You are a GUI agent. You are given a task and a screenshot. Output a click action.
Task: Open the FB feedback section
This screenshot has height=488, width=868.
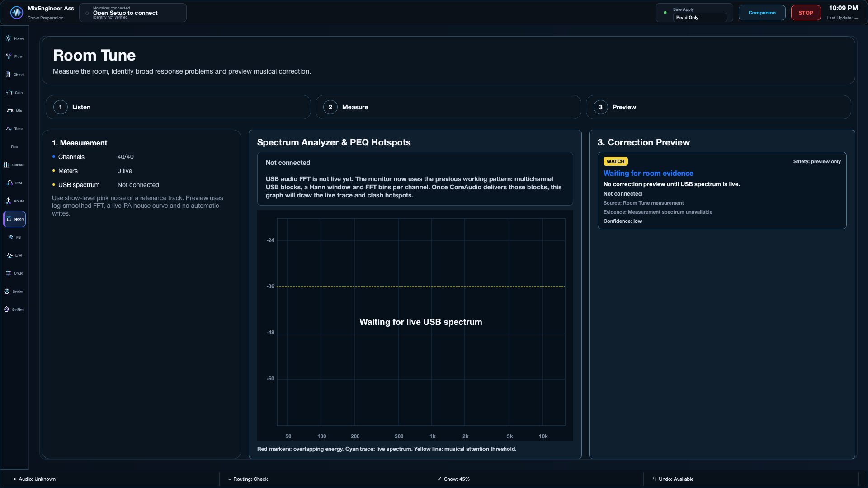(x=14, y=237)
